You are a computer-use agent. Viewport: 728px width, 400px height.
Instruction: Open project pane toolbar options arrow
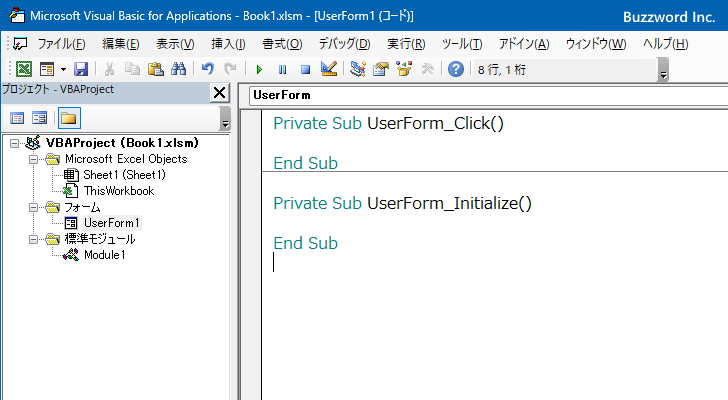225,118
